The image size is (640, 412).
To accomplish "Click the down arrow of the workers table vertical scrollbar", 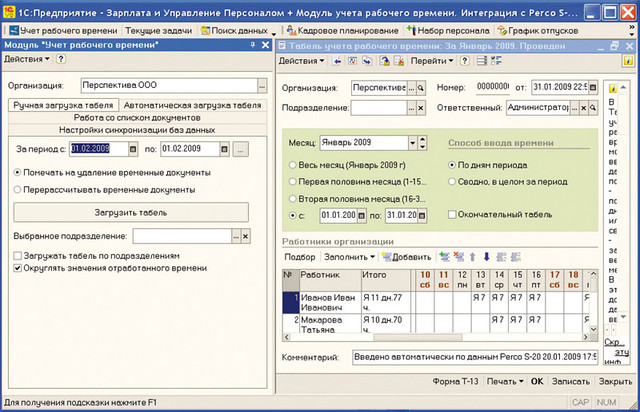I will tap(593, 329).
